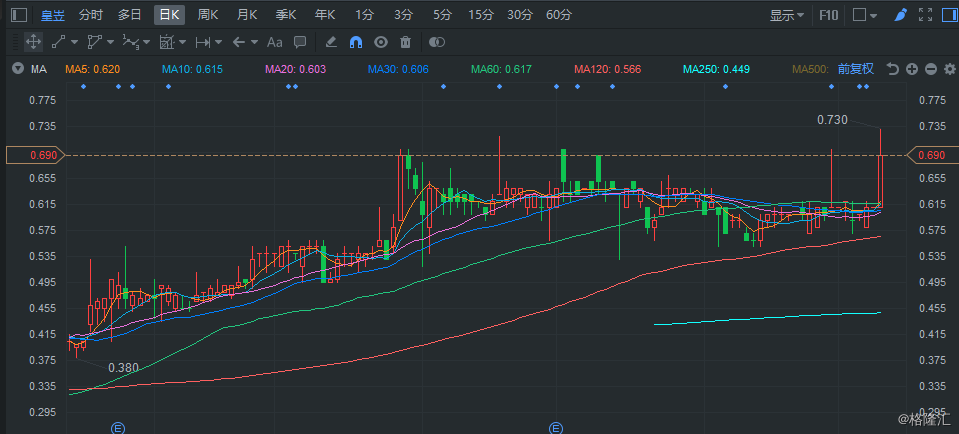Toggle the blue drawing brush icon
Image resolution: width=959 pixels, height=434 pixels.
click(900, 15)
